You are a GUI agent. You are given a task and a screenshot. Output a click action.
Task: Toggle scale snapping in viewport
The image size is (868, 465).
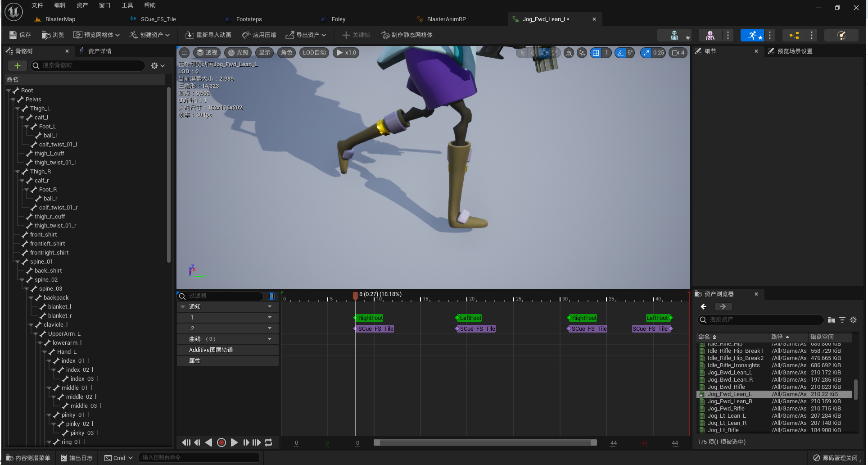646,53
